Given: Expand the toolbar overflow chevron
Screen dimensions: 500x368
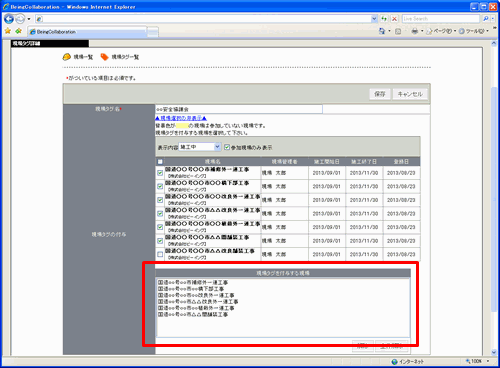Looking at the screenshot, I should click(494, 28).
